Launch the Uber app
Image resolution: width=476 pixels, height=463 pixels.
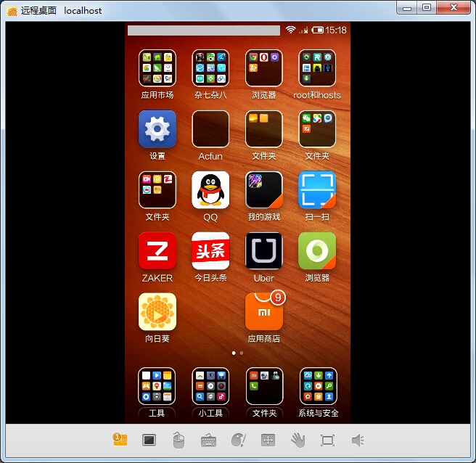[264, 251]
